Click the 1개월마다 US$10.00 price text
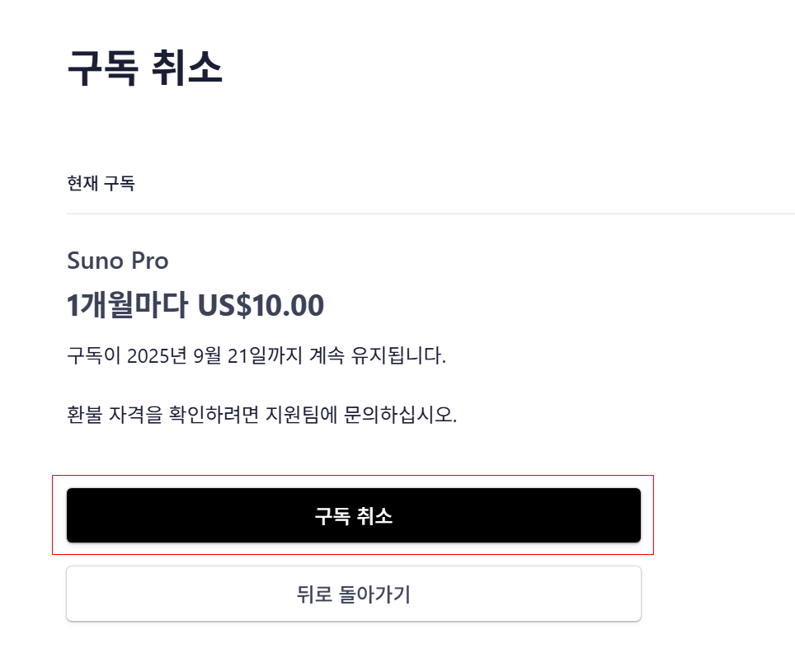Screen dimensions: 795x672 (x=195, y=305)
